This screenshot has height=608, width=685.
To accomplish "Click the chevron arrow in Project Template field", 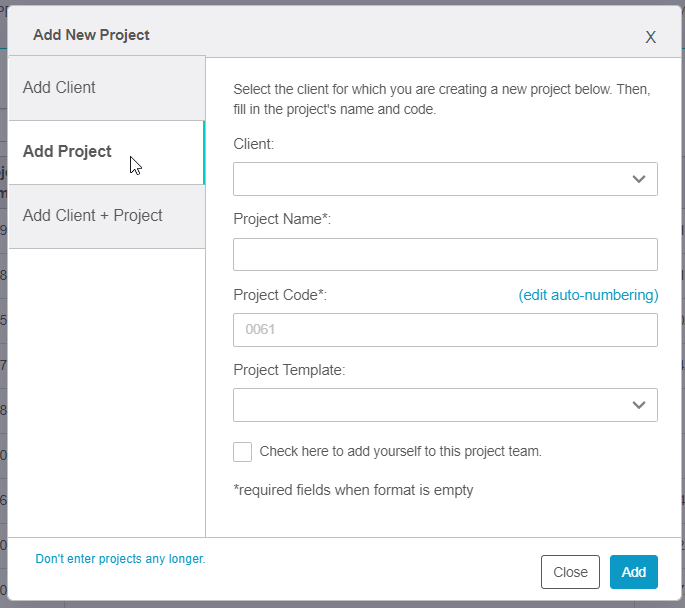I will pyautogui.click(x=639, y=405).
